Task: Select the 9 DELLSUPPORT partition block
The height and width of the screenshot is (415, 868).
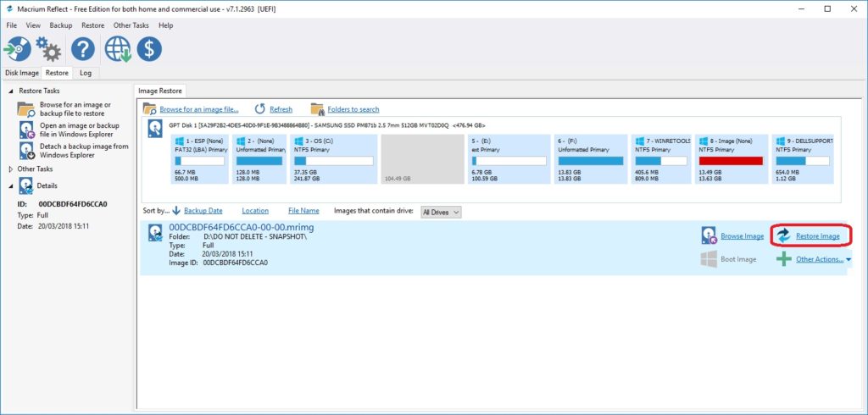Action: click(x=804, y=159)
